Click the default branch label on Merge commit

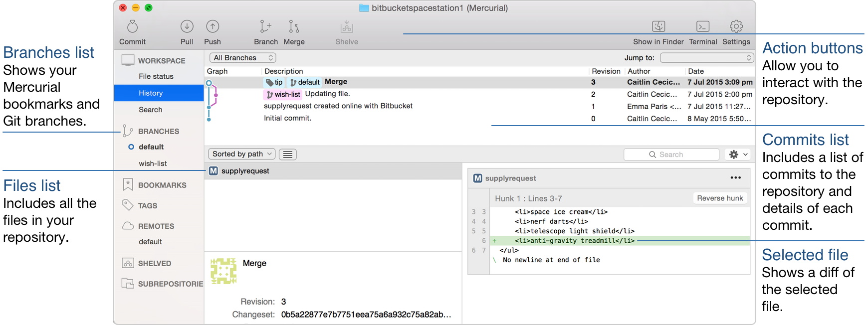305,82
